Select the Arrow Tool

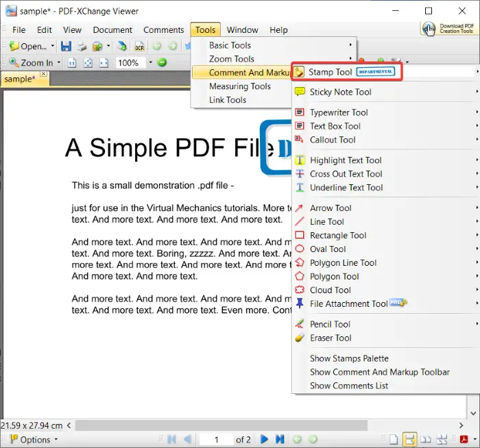[385, 208]
